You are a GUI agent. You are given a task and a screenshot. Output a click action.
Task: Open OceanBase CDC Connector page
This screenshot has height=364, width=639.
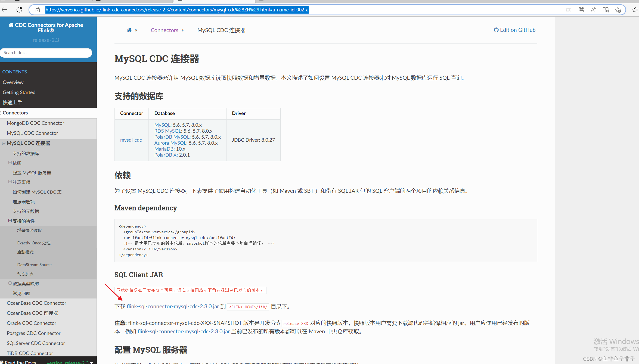(x=36, y=303)
